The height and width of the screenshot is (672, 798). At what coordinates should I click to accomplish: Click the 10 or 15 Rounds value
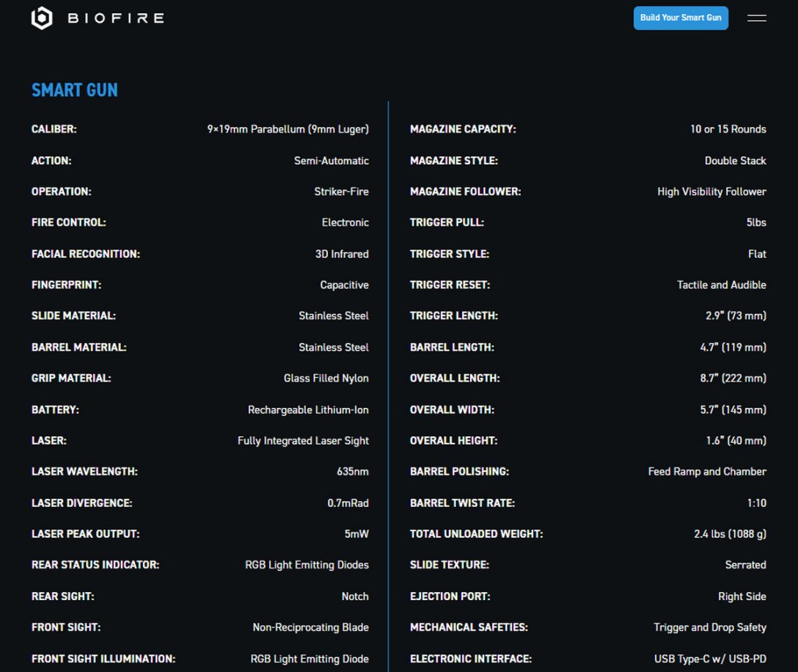[728, 129]
